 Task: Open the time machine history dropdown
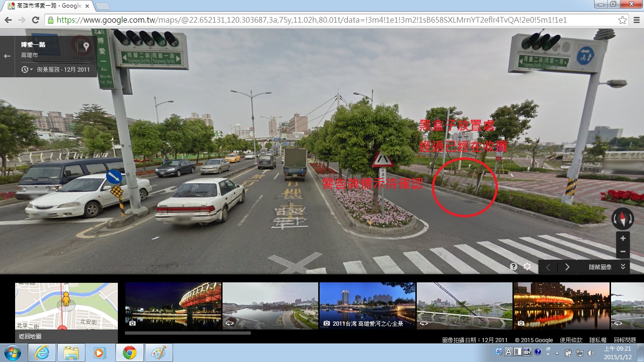(27, 70)
